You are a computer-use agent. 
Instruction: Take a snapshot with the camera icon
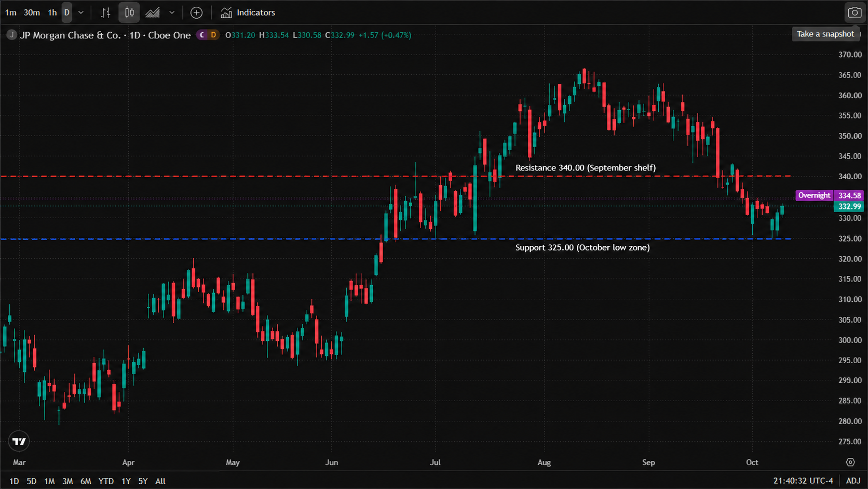[x=854, y=12]
